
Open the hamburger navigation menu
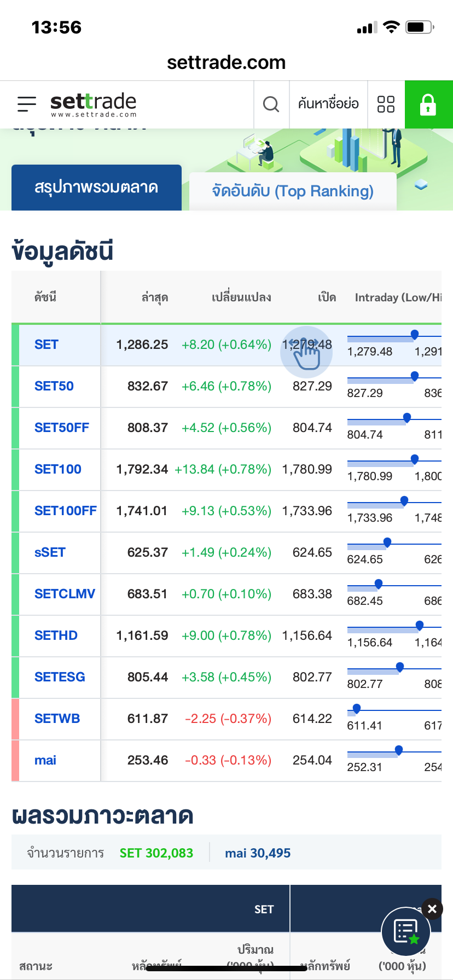(26, 104)
